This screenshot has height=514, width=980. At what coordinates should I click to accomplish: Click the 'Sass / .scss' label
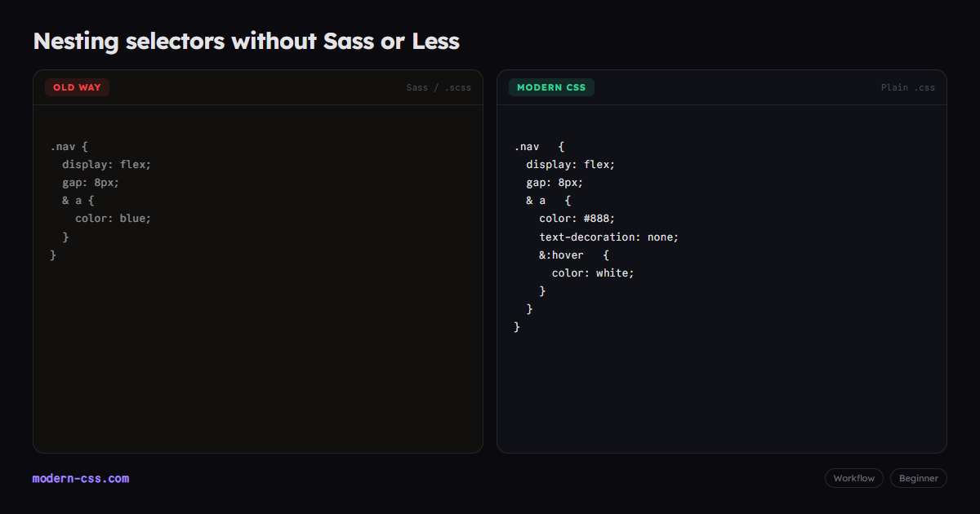[x=439, y=87]
